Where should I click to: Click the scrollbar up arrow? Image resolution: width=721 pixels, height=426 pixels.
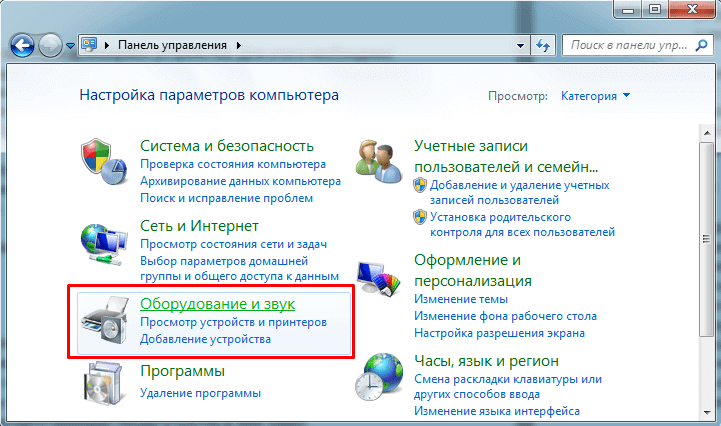(x=707, y=133)
